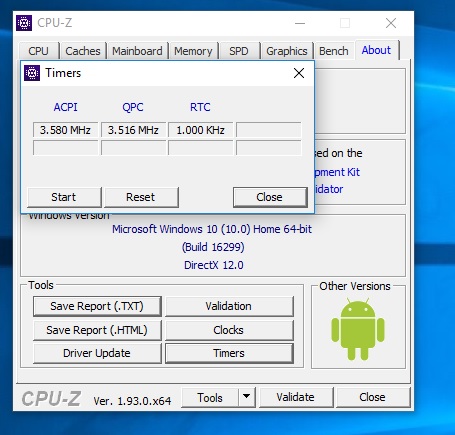Select the About tab
Image resolution: width=455 pixels, height=435 pixels.
376,50
